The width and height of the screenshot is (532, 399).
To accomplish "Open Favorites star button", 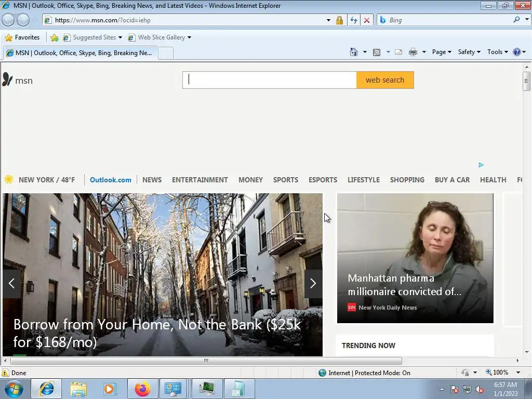I will tap(22, 37).
